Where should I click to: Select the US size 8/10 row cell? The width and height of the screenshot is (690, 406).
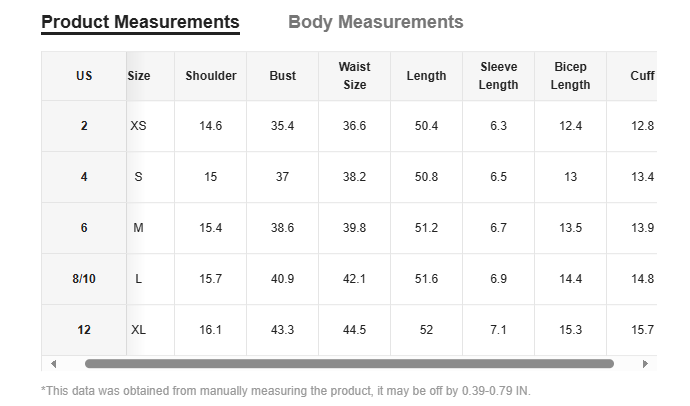click(84, 279)
